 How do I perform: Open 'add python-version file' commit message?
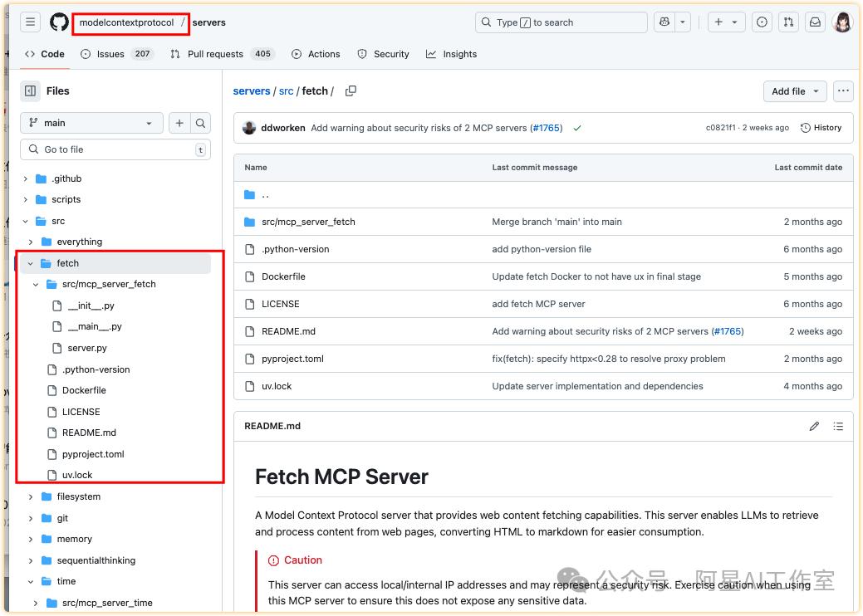(x=542, y=249)
